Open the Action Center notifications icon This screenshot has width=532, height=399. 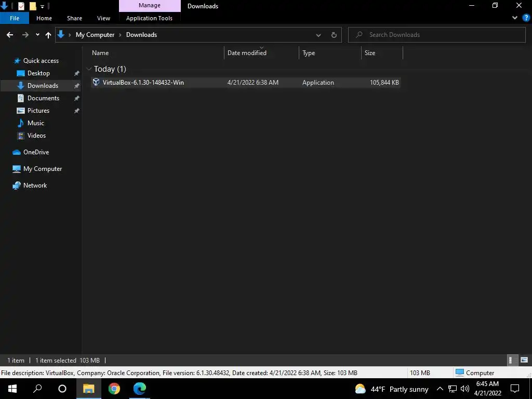(x=515, y=389)
